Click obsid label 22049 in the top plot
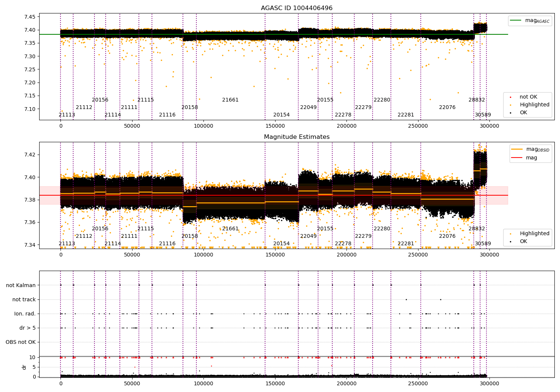This screenshot has height=392, width=560. pyautogui.click(x=308, y=108)
